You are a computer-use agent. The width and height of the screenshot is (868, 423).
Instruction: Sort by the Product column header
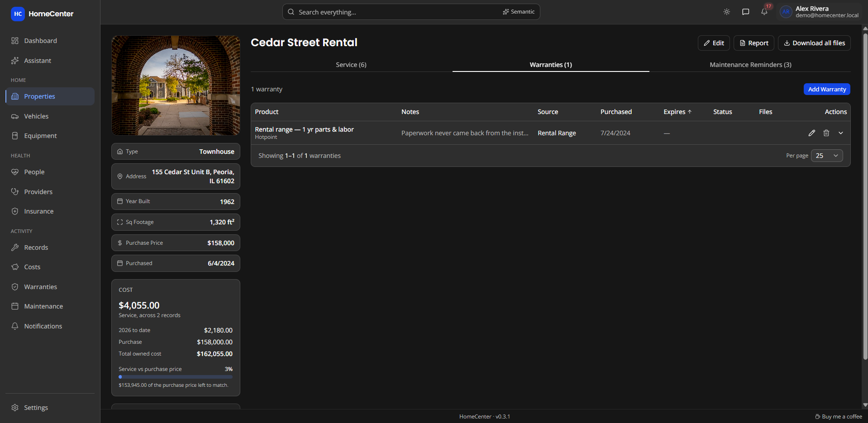click(267, 112)
